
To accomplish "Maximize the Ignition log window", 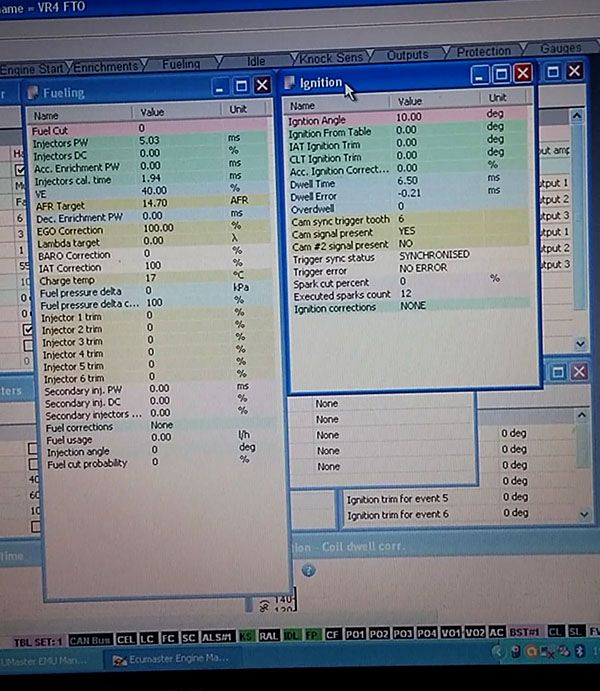I will (501, 74).
